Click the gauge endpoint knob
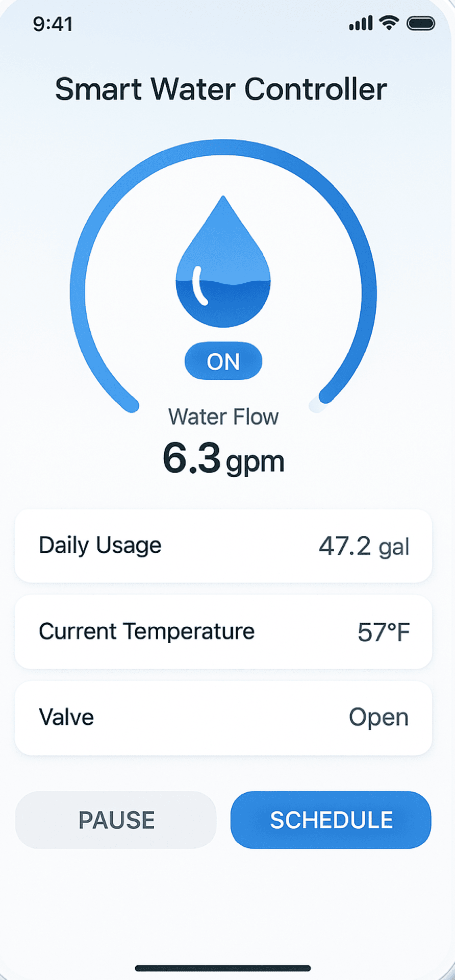The image size is (455, 980). click(317, 405)
